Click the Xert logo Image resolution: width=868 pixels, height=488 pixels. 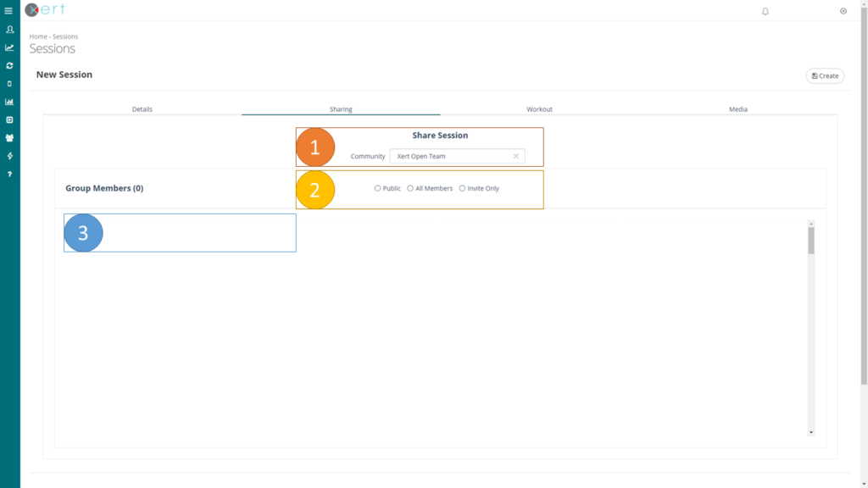pyautogui.click(x=45, y=9)
